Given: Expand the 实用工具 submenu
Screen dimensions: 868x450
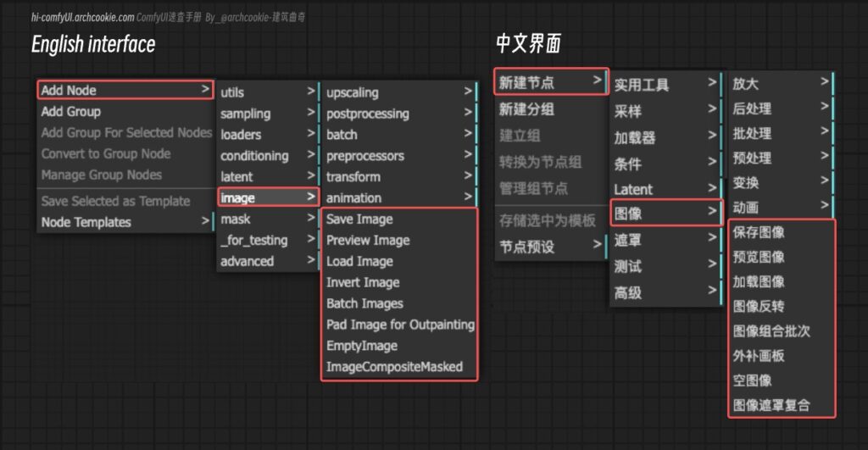Looking at the screenshot, I should click(x=665, y=85).
